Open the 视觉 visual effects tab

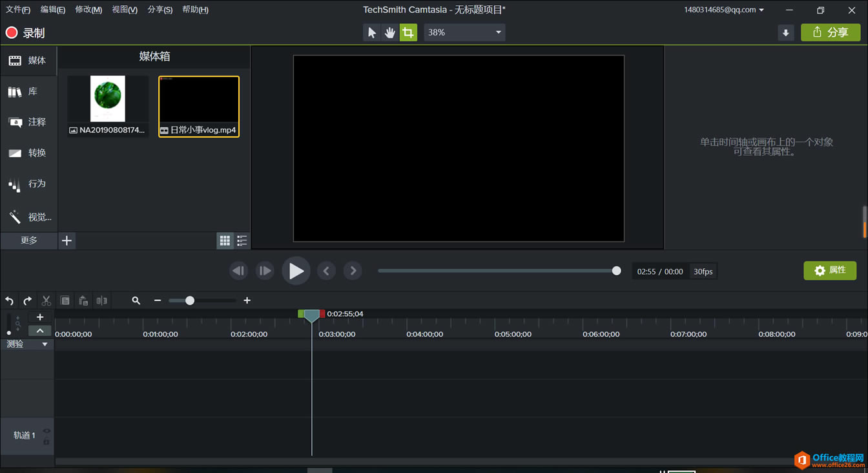coord(28,216)
